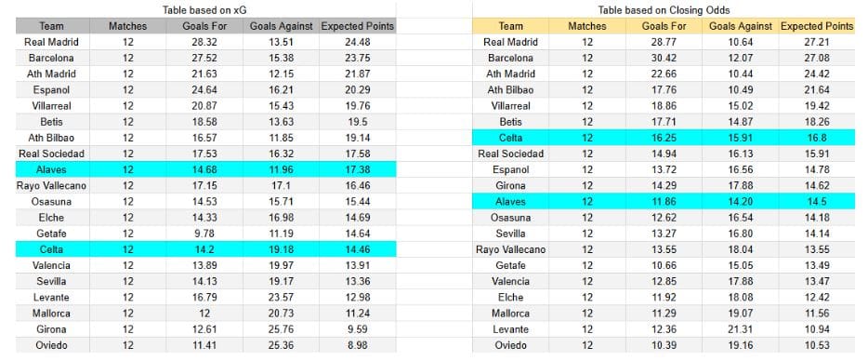Click Barcelona's 30.42 Goals For value
Viewport: 868px width, 361px height.
click(664, 59)
